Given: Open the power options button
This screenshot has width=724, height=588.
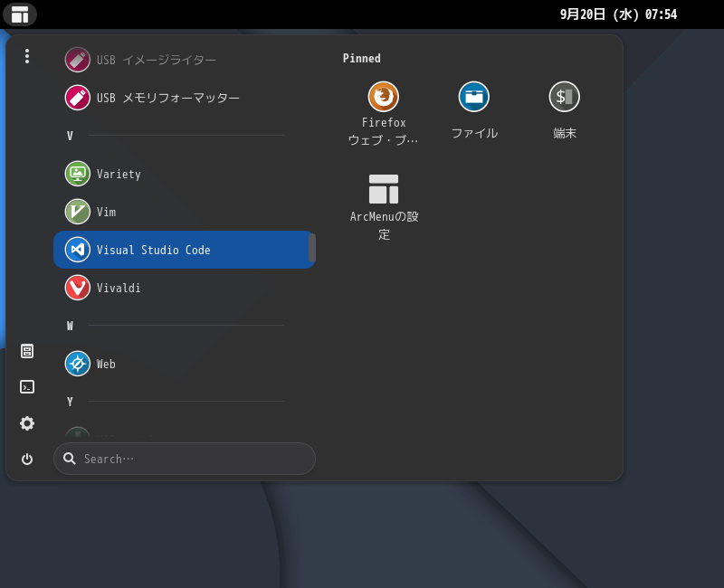Looking at the screenshot, I should click(x=27, y=460).
